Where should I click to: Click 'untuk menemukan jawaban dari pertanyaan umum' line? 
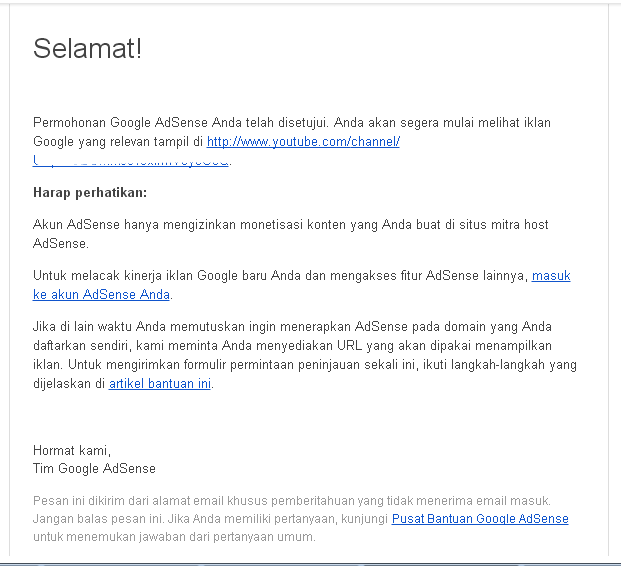click(x=173, y=537)
